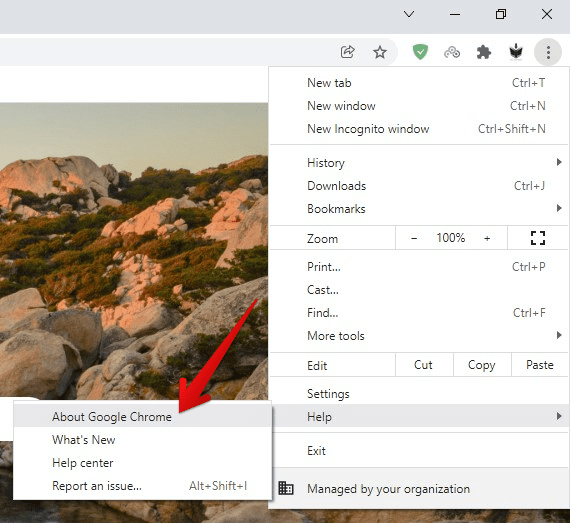Decrease zoom with the minus button
The width and height of the screenshot is (570, 523).
click(x=414, y=238)
